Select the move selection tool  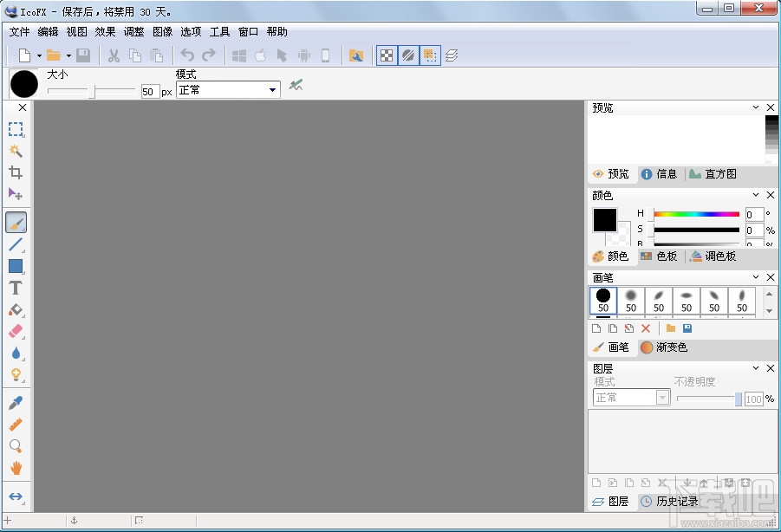[16, 194]
